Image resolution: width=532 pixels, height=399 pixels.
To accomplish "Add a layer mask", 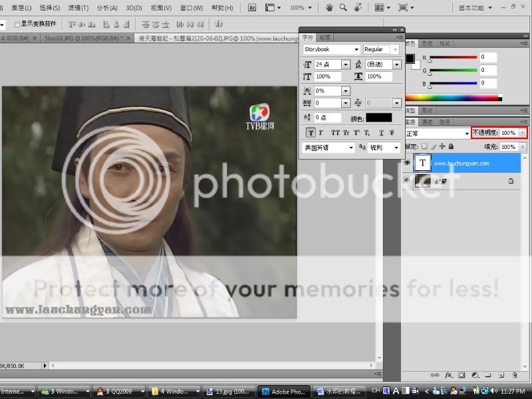I will pos(462,375).
